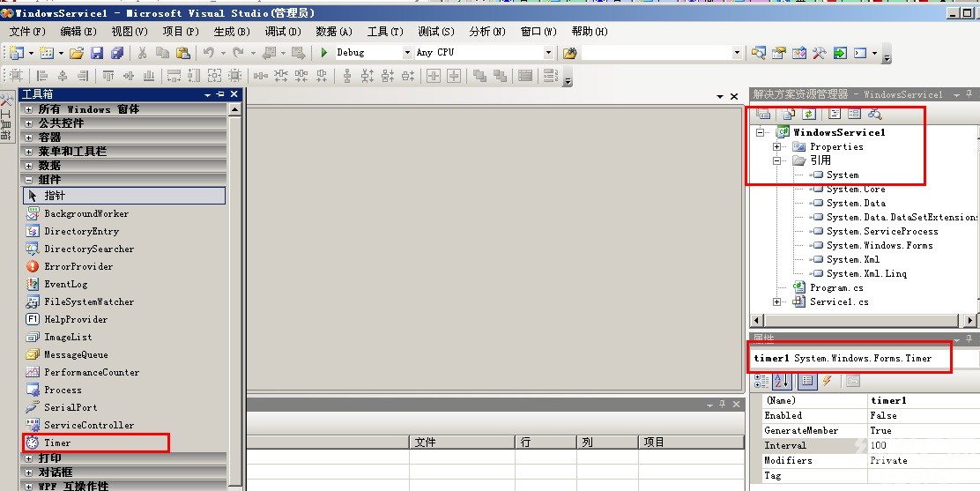Open the find combo box dropdown

pyautogui.click(x=737, y=53)
